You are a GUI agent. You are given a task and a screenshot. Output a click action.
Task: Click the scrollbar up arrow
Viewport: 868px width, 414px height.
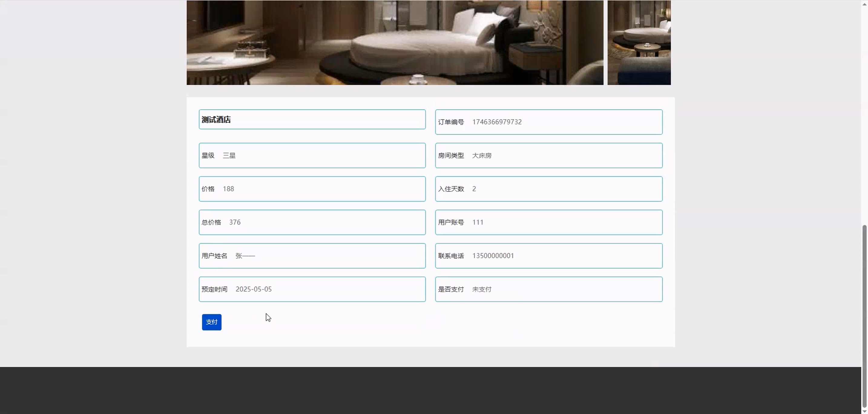(864, 4)
